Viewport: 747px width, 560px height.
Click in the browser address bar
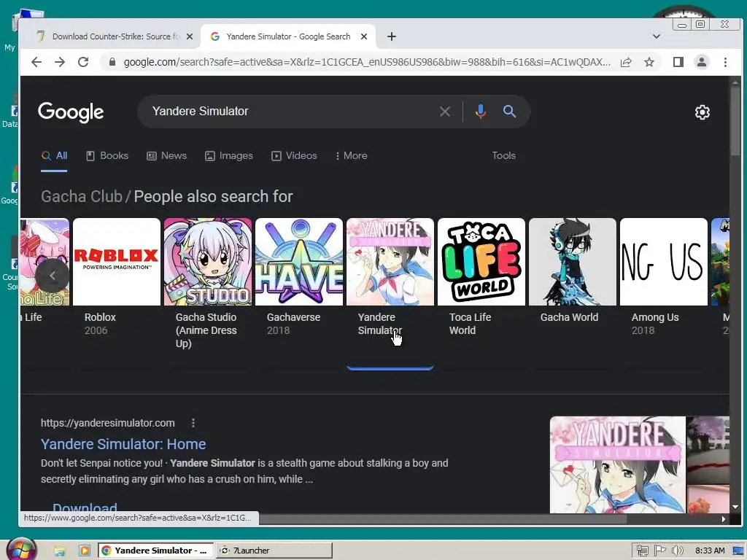(x=367, y=62)
